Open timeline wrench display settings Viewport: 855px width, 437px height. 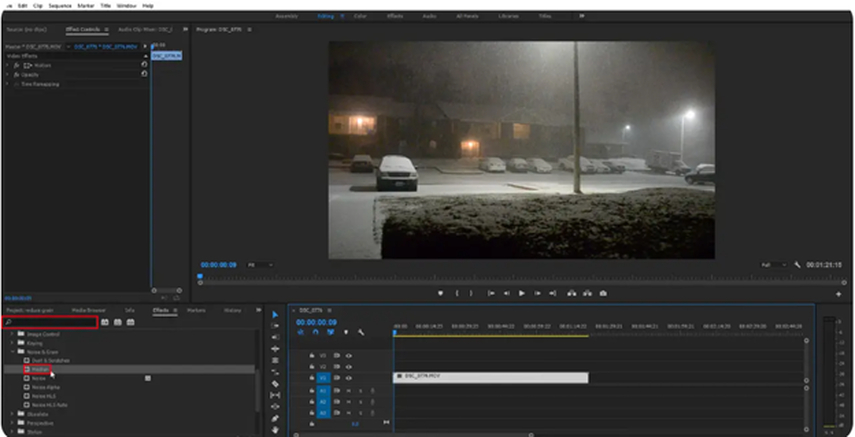(x=361, y=332)
